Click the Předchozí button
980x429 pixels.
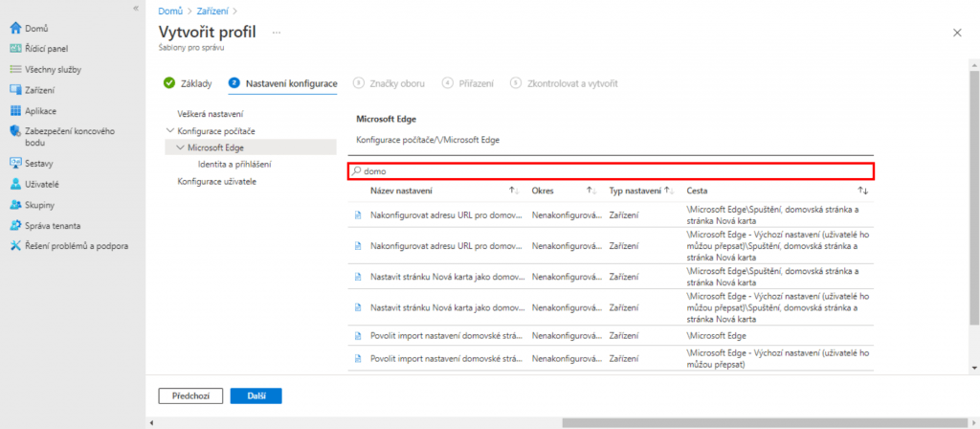click(x=190, y=395)
